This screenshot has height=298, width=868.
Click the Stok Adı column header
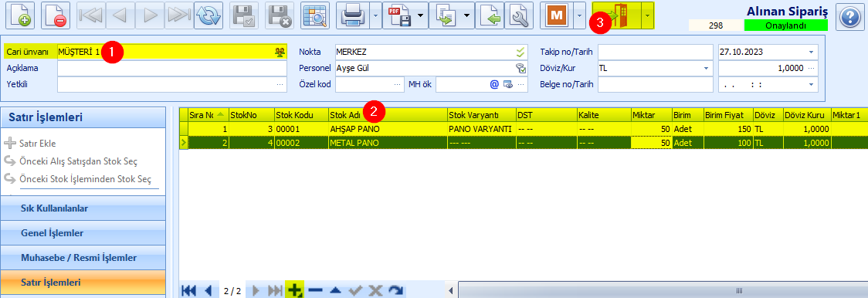click(388, 115)
